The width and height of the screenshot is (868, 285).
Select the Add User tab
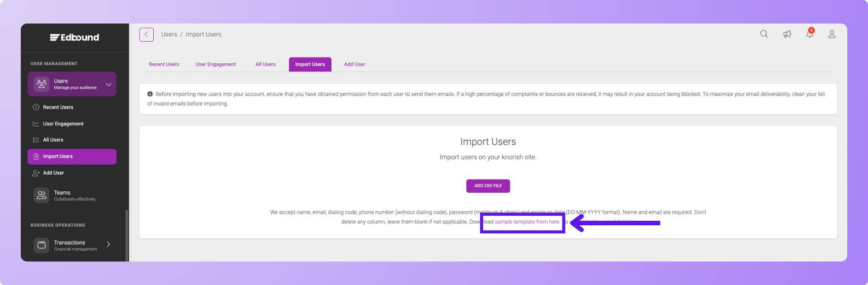[x=354, y=64]
